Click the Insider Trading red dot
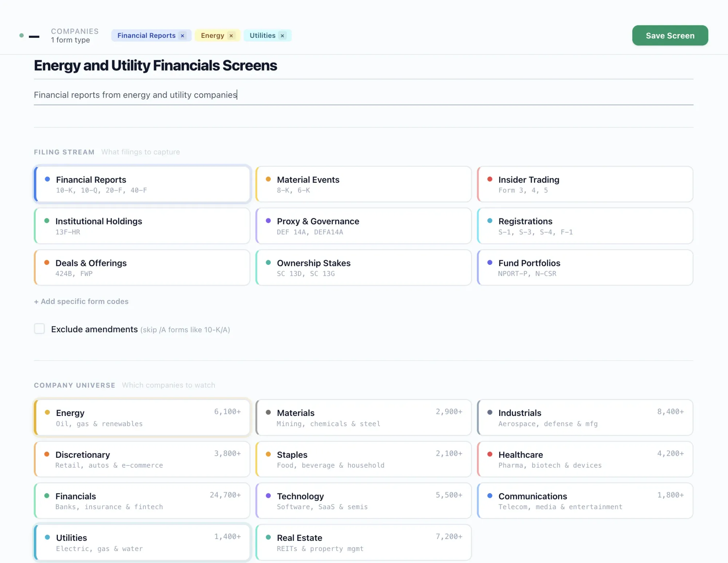This screenshot has height=563, width=728. point(490,179)
